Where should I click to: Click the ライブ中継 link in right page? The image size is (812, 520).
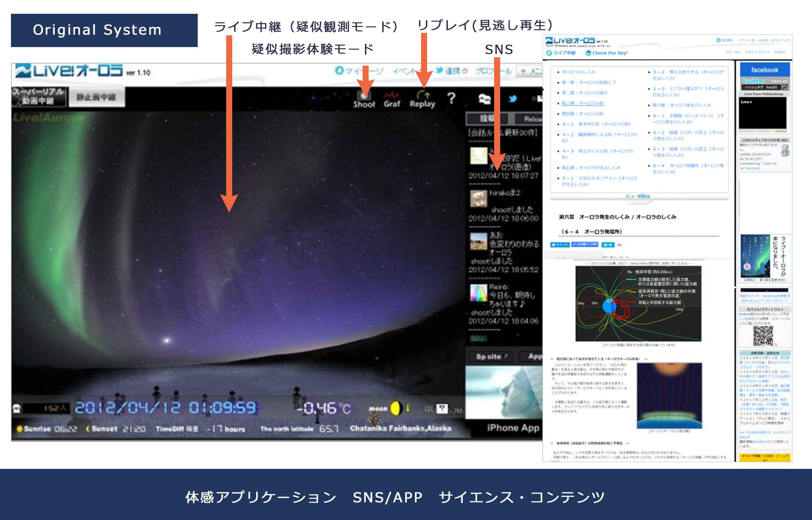(x=561, y=53)
